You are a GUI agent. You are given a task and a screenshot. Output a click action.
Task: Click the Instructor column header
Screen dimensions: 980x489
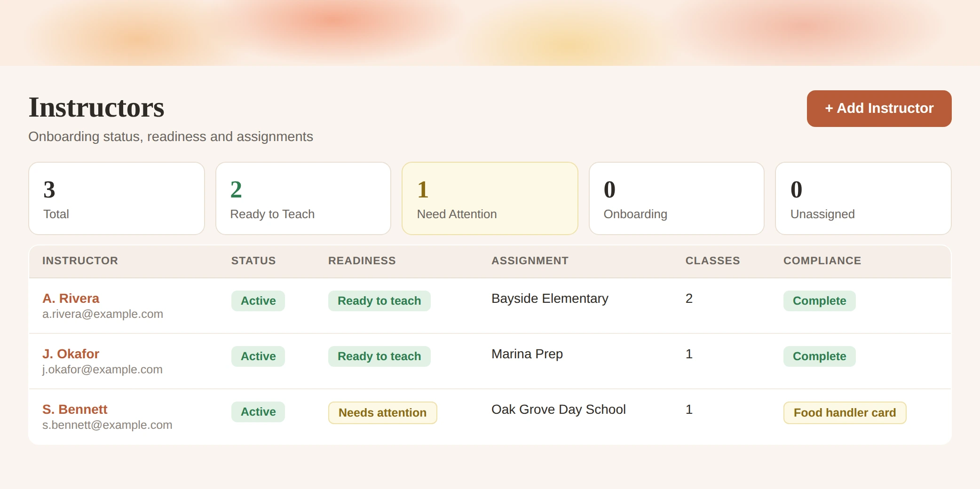coord(80,261)
